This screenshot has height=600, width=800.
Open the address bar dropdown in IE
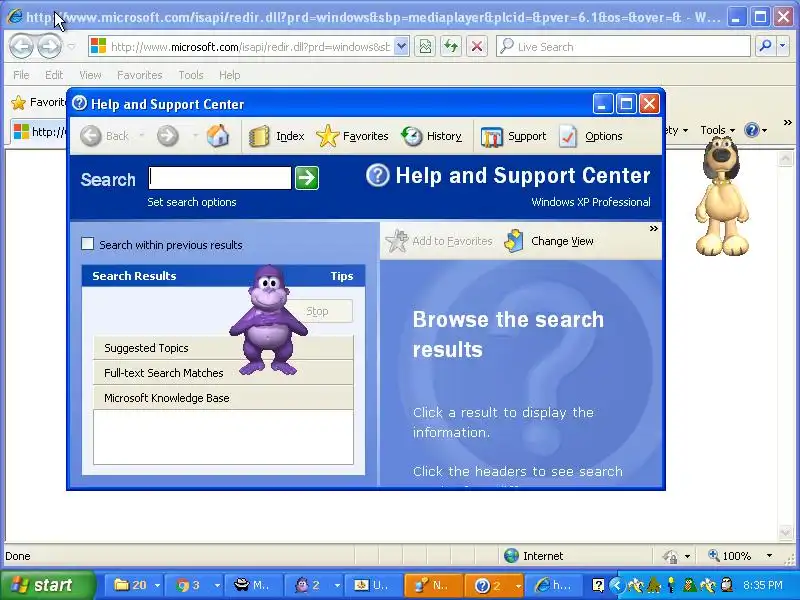(x=402, y=47)
